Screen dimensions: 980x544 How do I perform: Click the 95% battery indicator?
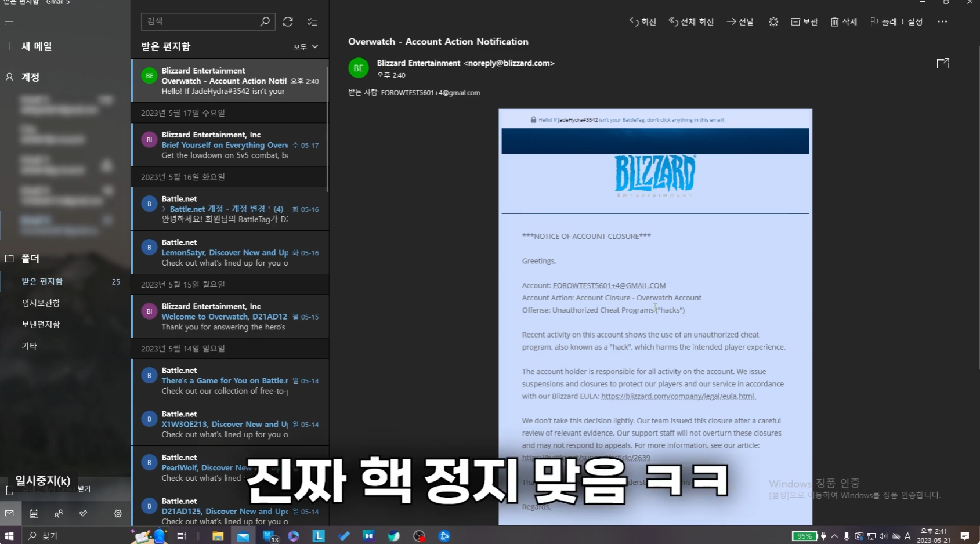(x=804, y=536)
